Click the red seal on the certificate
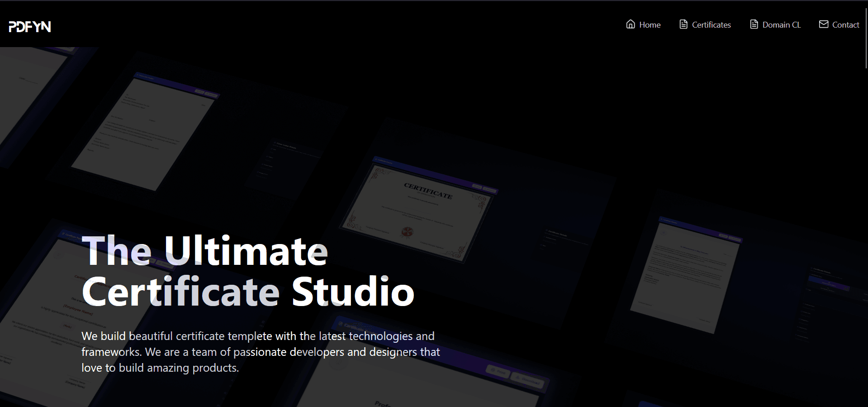The image size is (868, 407). coord(407,232)
